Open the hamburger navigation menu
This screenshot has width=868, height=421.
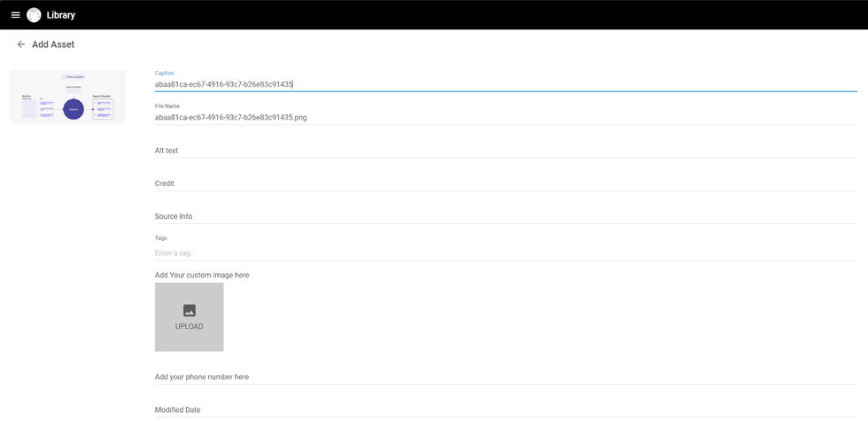point(15,15)
